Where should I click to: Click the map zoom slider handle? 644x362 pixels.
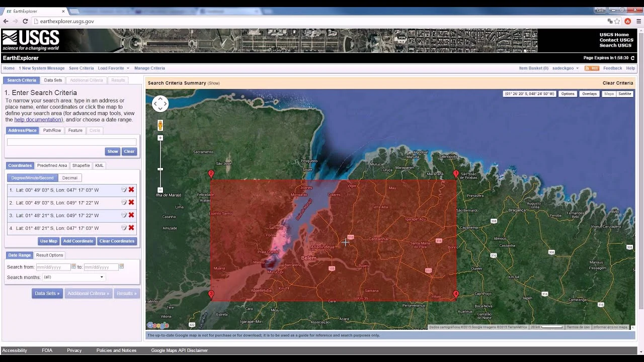point(160,169)
